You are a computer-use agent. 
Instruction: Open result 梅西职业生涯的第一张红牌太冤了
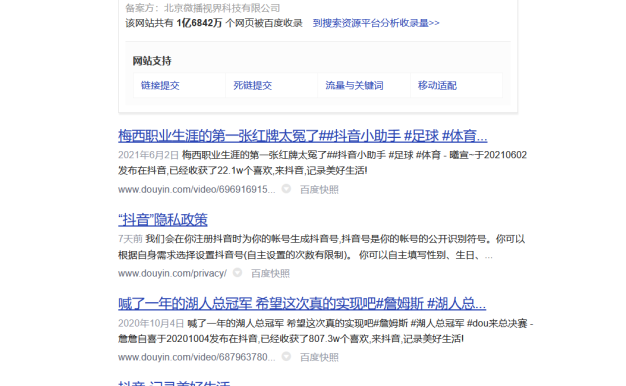click(303, 136)
